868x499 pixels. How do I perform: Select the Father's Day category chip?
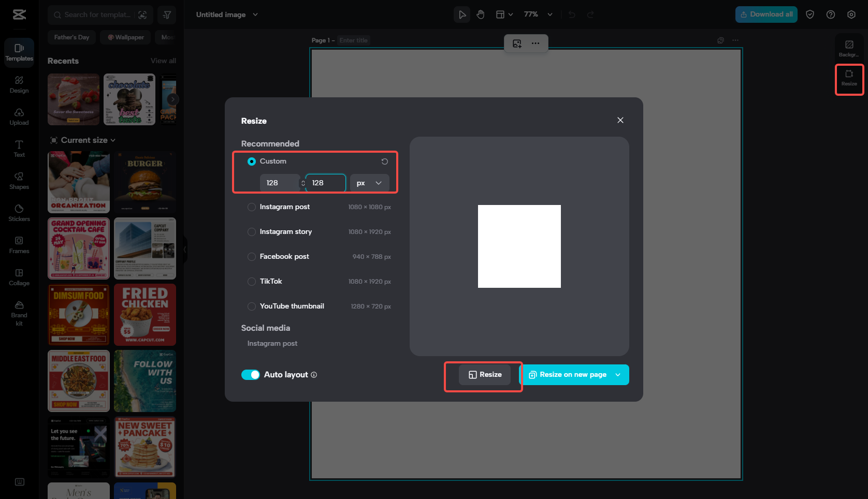tap(71, 37)
